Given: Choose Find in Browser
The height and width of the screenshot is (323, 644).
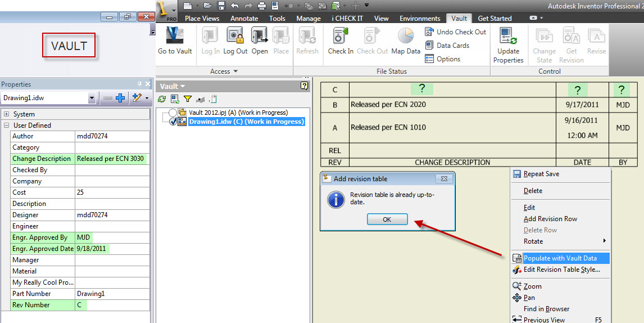Looking at the screenshot, I should pyautogui.click(x=560, y=308).
